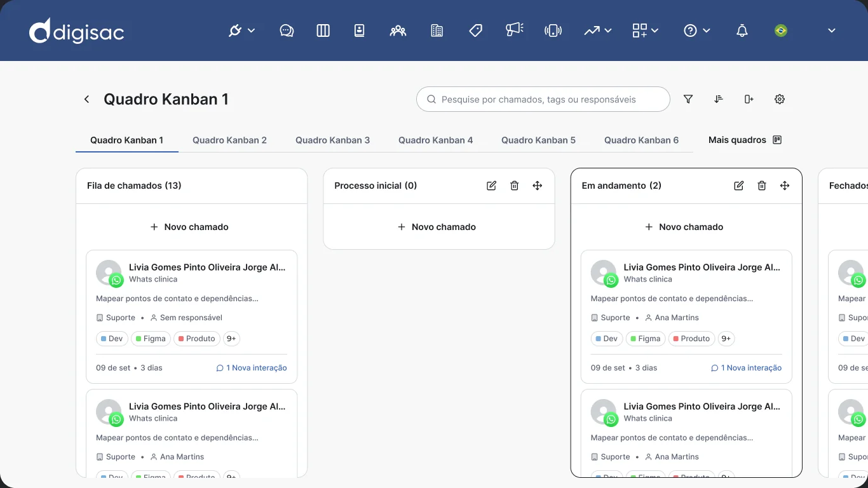The image size is (868, 488).
Task: Open the board settings gear
Action: coord(780,99)
